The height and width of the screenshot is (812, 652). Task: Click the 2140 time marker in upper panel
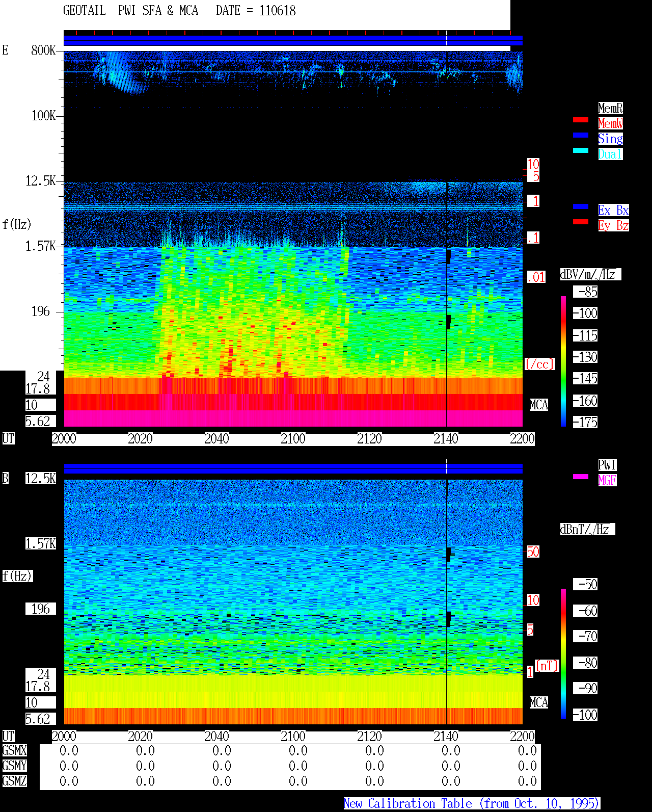point(446,438)
